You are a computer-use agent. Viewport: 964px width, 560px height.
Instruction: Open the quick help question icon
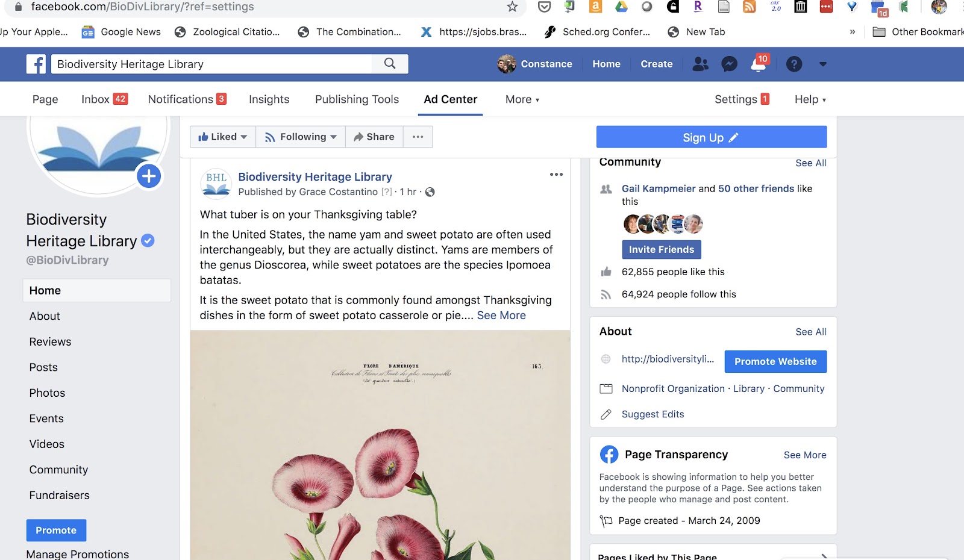click(794, 64)
